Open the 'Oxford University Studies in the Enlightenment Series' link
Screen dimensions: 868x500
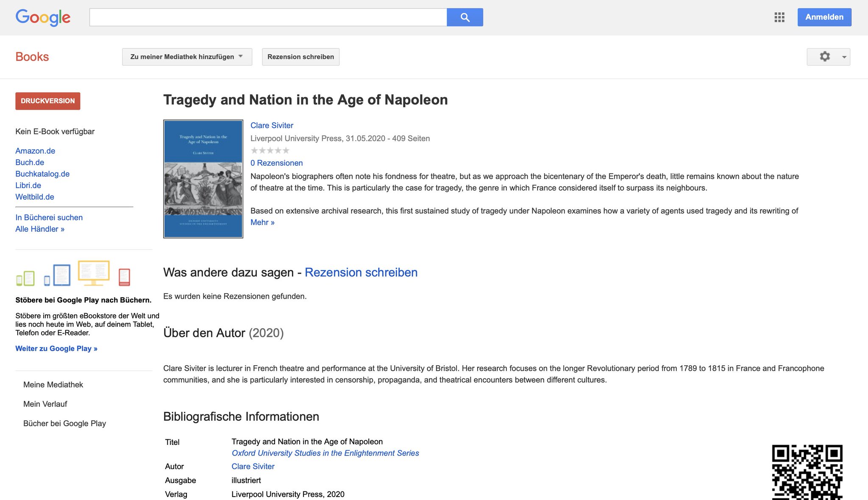pyautogui.click(x=325, y=453)
